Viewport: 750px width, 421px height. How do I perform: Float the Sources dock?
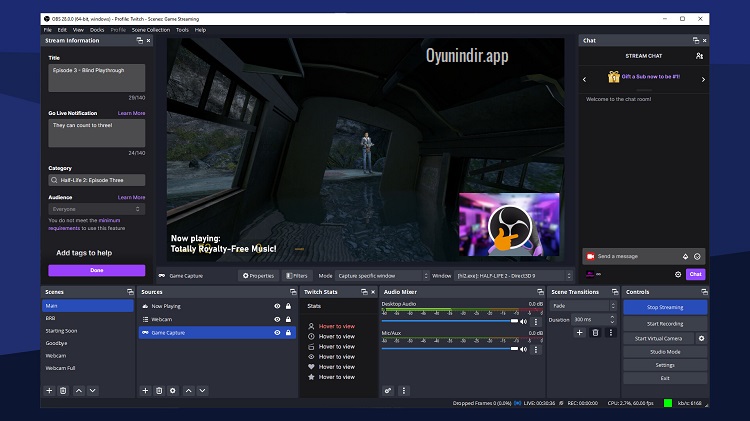point(293,292)
